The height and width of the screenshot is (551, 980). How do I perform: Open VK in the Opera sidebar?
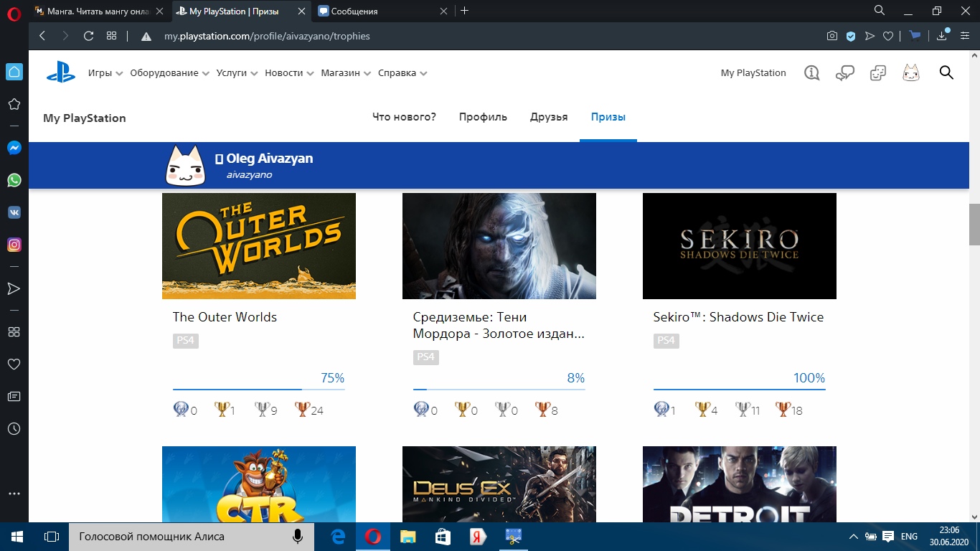click(14, 212)
